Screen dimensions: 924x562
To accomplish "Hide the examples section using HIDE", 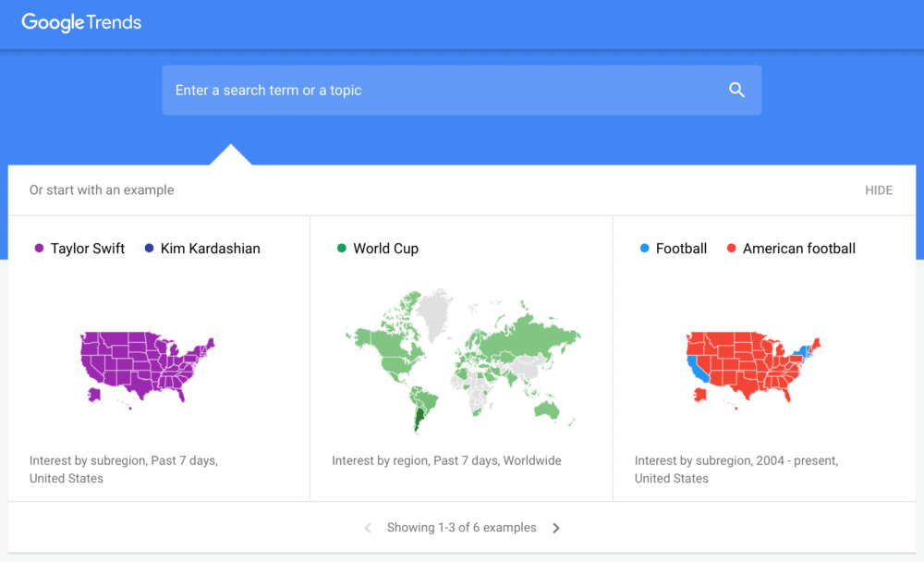I will [x=878, y=189].
